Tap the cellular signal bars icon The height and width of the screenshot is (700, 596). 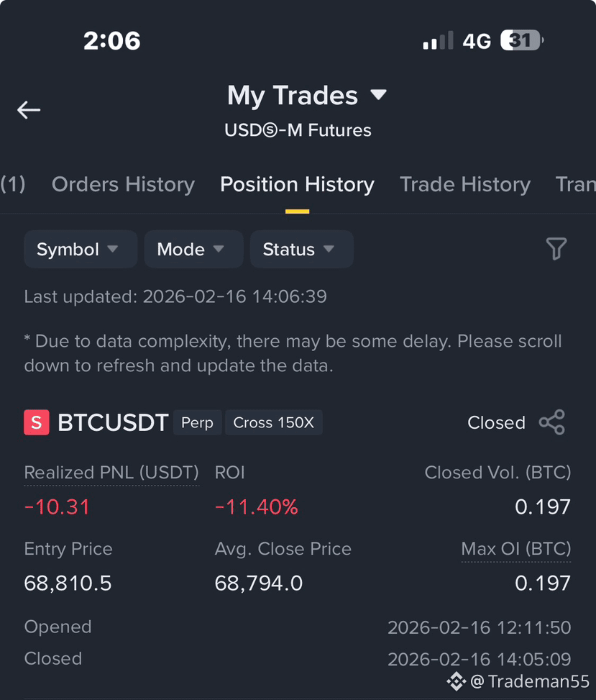438,40
